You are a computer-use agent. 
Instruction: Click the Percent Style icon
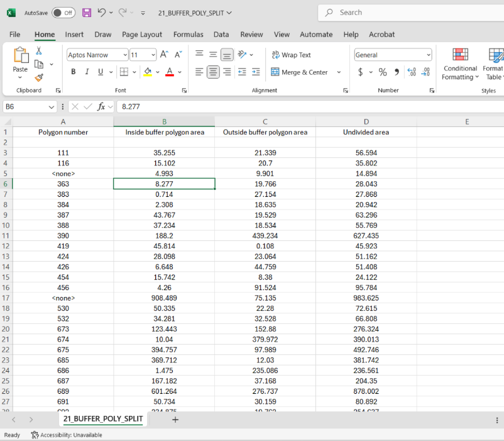click(382, 72)
